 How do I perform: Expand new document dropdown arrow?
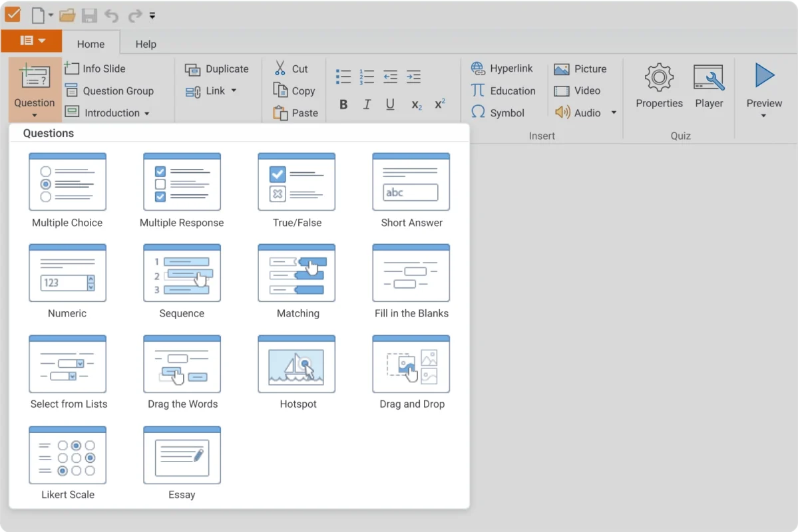pyautogui.click(x=51, y=15)
